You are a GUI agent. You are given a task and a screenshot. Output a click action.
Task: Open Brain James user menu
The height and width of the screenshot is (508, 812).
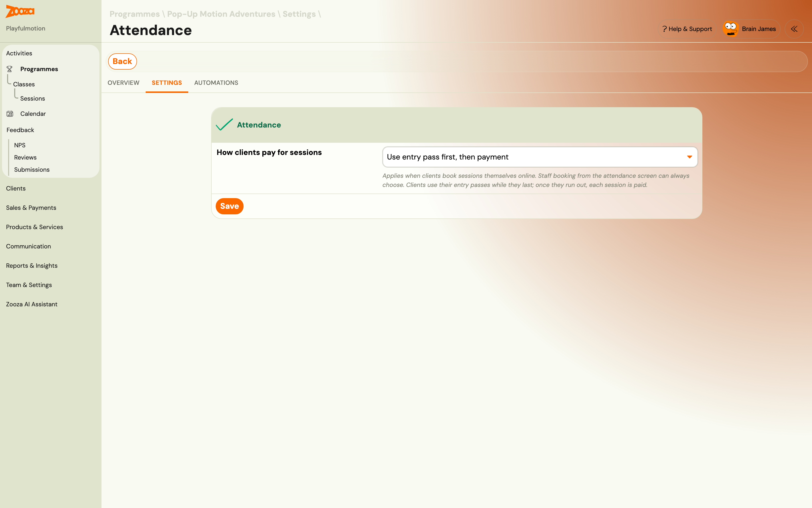click(752, 29)
